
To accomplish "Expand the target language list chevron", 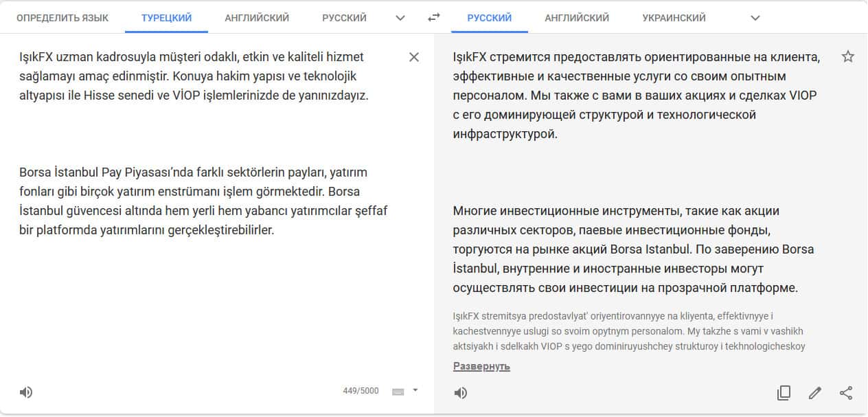I will click(x=755, y=18).
